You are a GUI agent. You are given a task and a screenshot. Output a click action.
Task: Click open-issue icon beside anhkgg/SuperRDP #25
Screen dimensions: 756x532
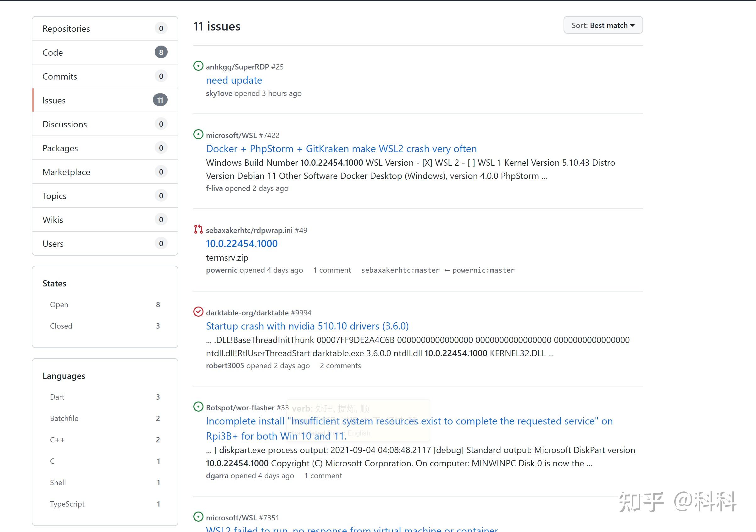click(x=198, y=66)
